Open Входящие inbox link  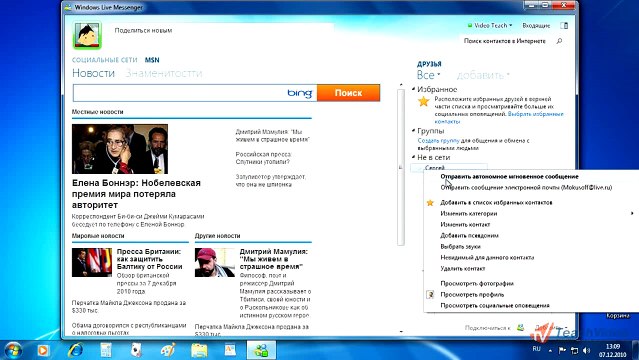536,25
